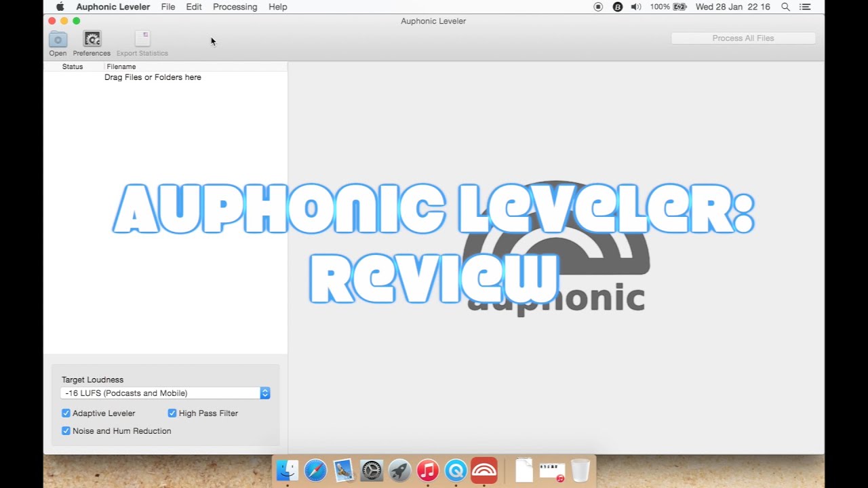Open the Processing menu
Image resolution: width=868 pixels, height=488 pixels.
pos(235,7)
